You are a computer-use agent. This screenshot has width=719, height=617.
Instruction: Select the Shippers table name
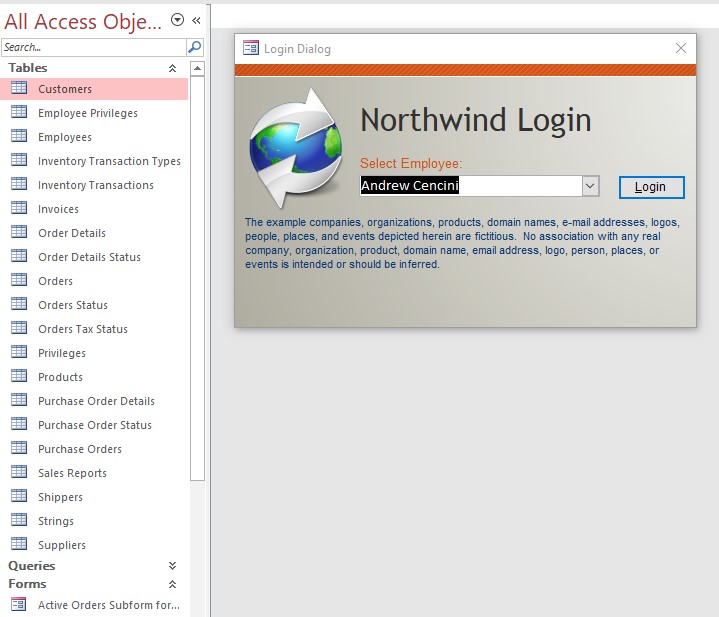[61, 497]
